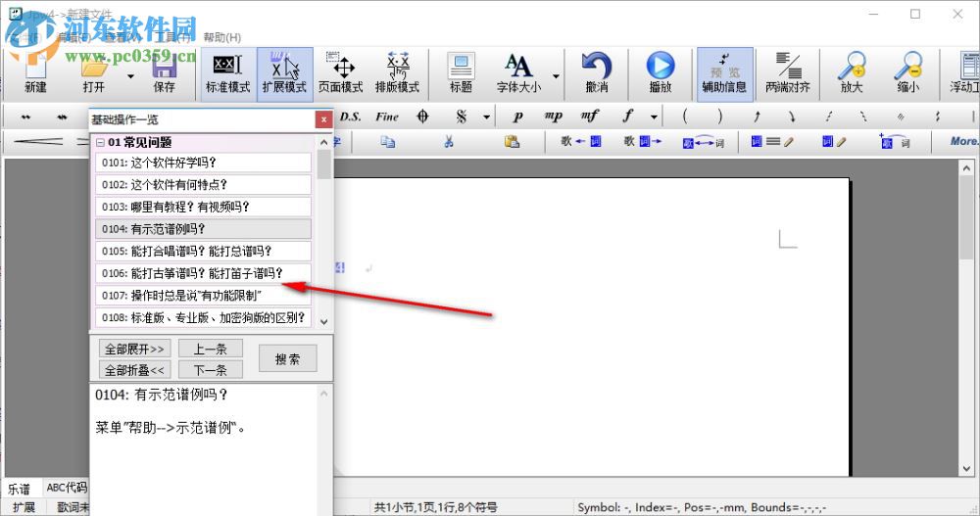This screenshot has height=516, width=980.
Task: Select question 0108: 标准版、专业版、加密狗版的区别
Action: coord(203,317)
